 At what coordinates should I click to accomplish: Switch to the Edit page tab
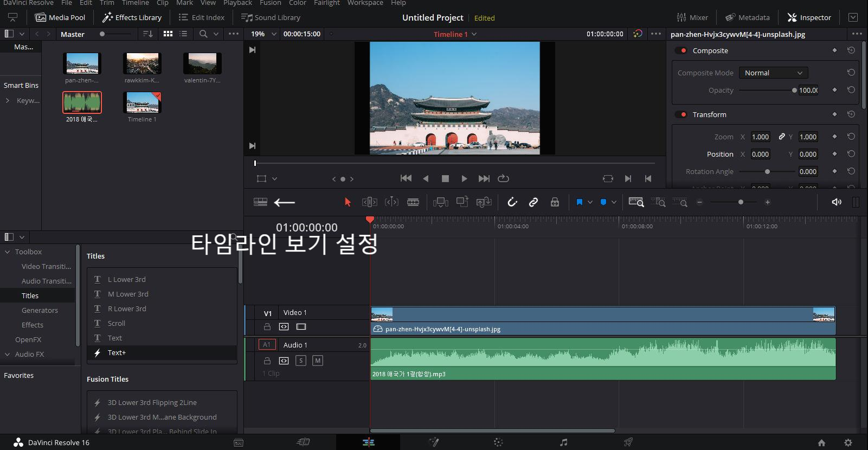tap(368, 442)
